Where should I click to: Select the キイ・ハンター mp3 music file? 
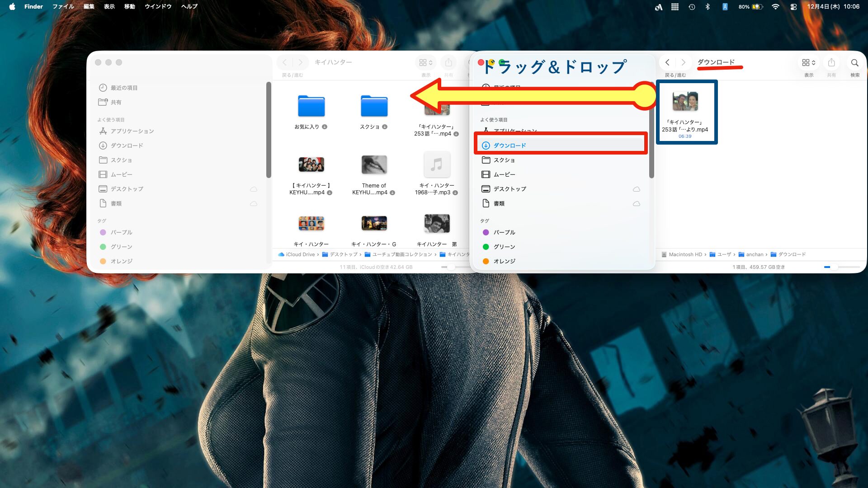point(436,165)
